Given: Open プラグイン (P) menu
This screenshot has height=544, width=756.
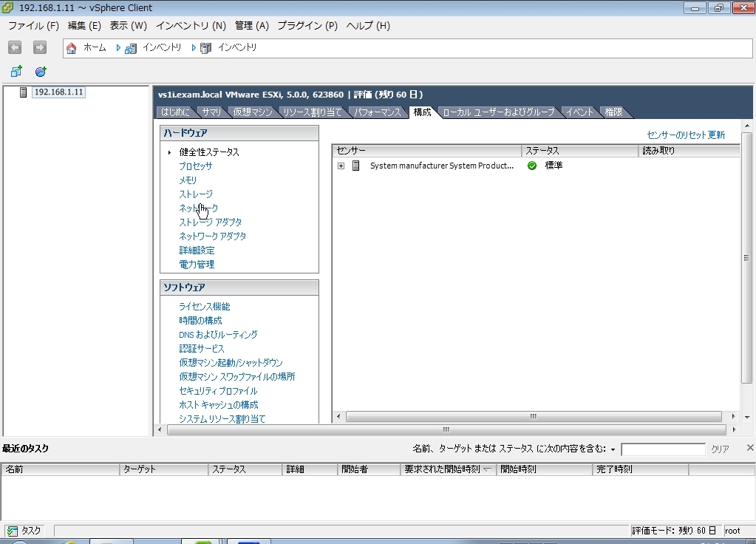Looking at the screenshot, I should [x=307, y=26].
